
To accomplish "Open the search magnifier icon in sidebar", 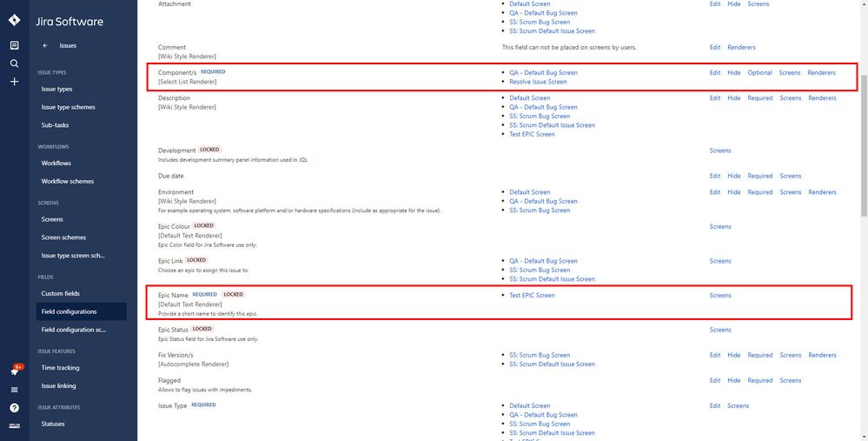I will point(15,63).
